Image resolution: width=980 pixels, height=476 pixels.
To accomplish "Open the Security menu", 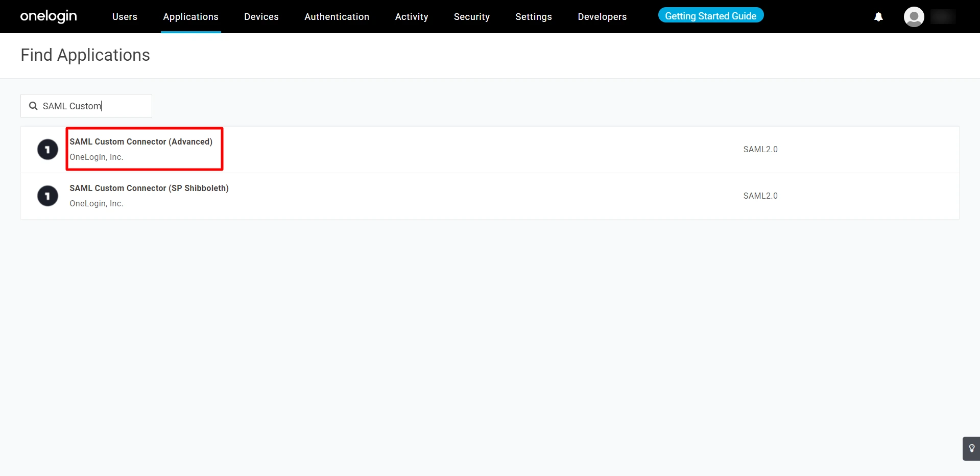I will coord(472,17).
